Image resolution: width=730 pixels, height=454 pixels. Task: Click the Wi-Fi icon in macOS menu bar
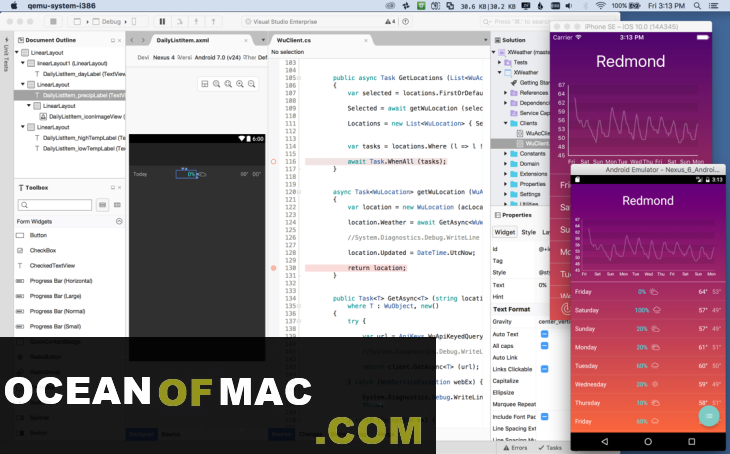[x=601, y=6]
